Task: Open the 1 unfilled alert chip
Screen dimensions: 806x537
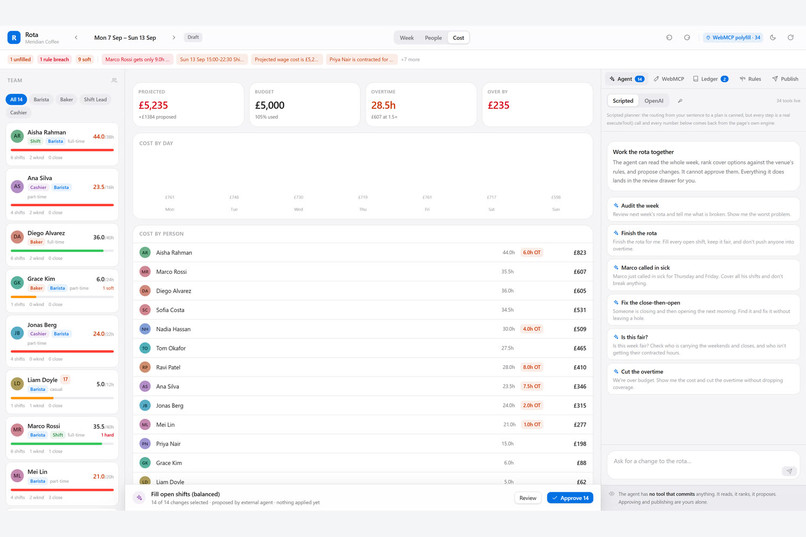Action: [21, 60]
